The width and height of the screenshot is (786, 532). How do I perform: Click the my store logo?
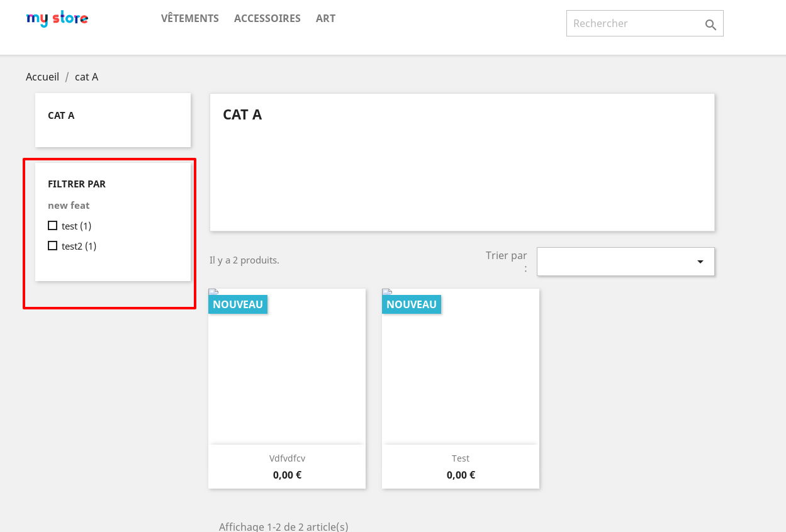point(57,19)
